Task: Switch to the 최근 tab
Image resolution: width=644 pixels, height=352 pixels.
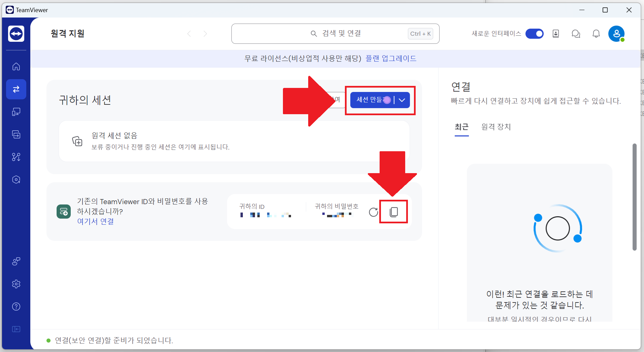Action: 461,127
